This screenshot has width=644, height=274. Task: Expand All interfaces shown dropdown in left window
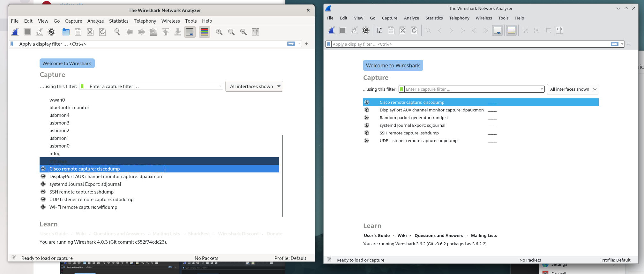[x=254, y=86]
